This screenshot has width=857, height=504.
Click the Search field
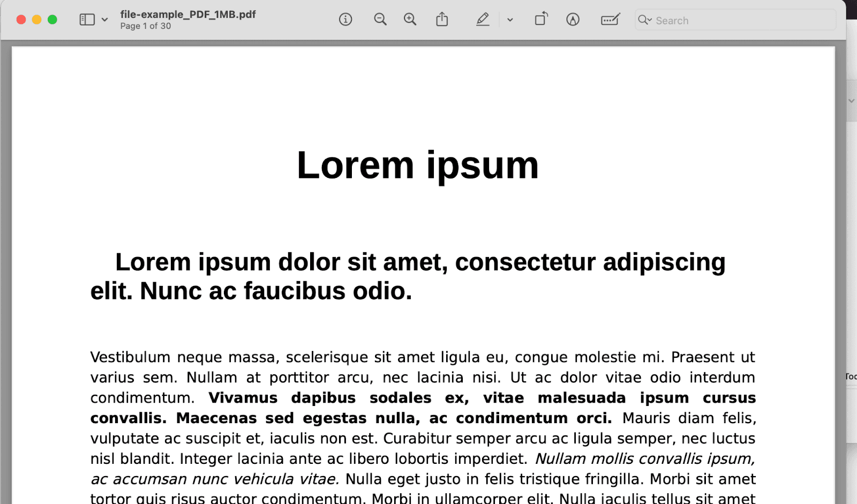point(735,20)
